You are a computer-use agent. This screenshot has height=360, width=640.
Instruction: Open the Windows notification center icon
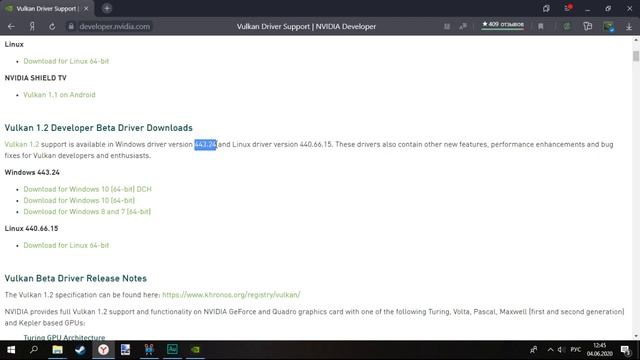tap(626, 350)
